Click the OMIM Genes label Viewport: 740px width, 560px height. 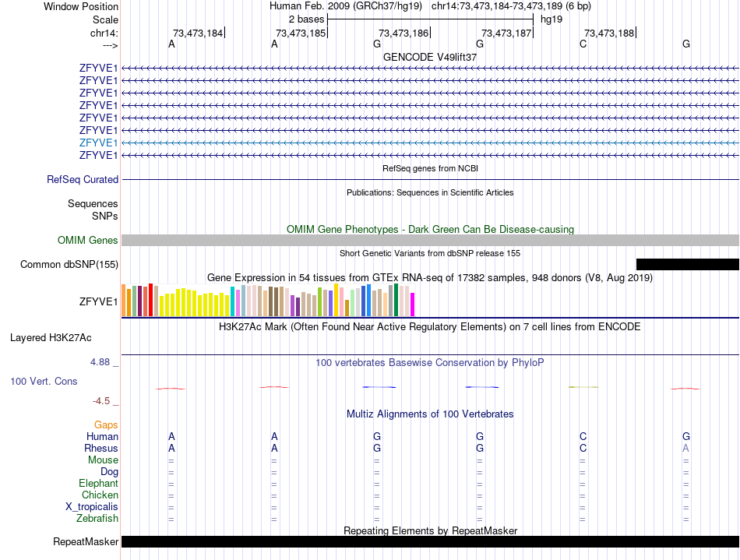[x=87, y=240]
